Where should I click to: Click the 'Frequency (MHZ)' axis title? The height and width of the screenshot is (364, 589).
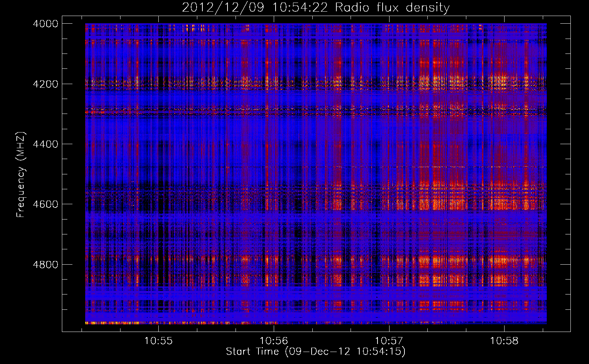tap(21, 175)
